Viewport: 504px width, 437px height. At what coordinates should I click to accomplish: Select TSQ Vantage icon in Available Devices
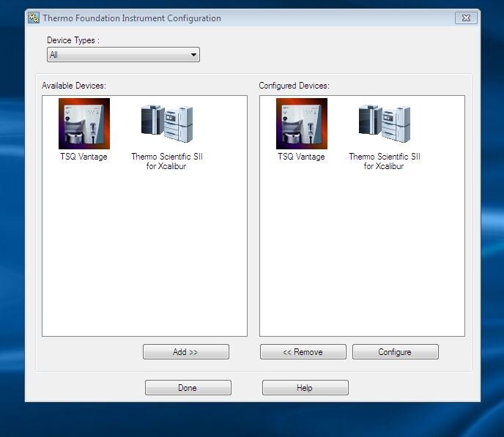coord(84,124)
